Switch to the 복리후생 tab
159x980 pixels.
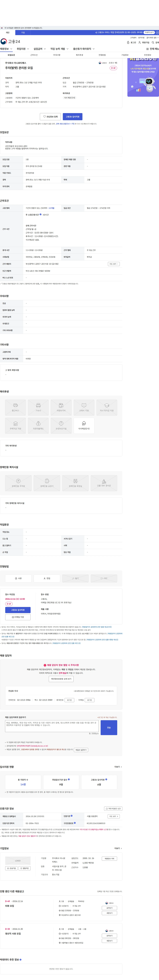point(79,55)
